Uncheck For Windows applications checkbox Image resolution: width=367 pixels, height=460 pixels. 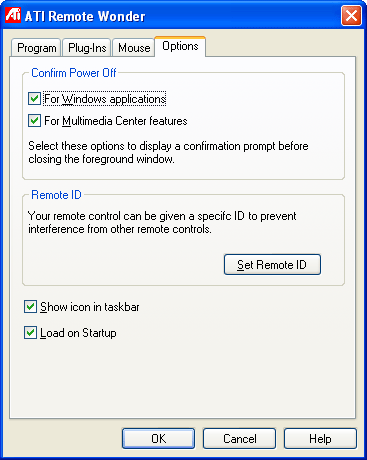(x=34, y=99)
